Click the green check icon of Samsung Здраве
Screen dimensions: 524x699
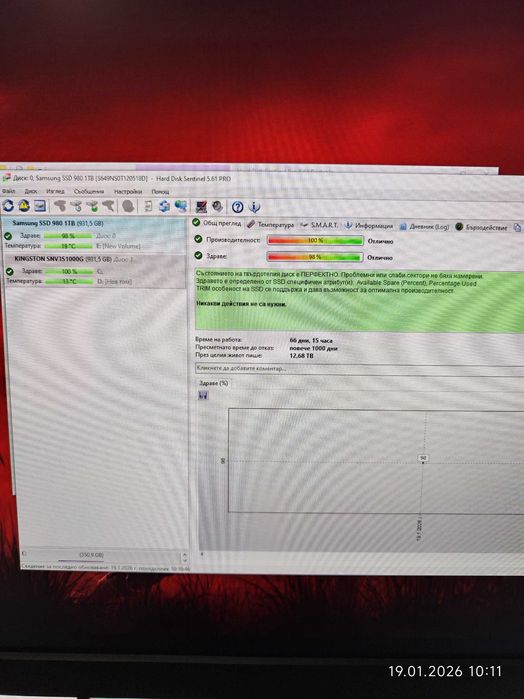coord(8,236)
